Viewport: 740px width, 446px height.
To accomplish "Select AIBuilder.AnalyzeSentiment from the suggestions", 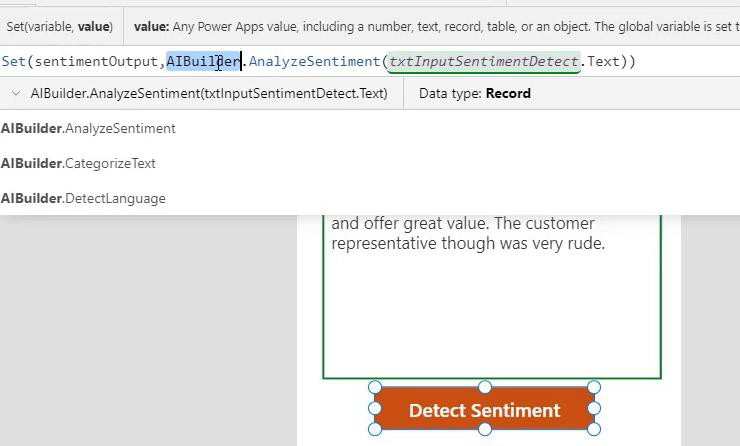I will (x=88, y=128).
